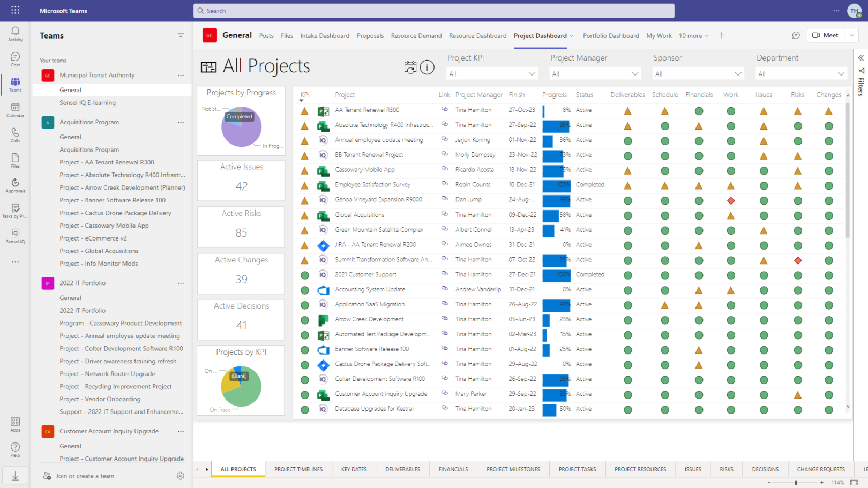The height and width of the screenshot is (488, 868).
Task: Click the information icon beside All Projects
Action: [x=427, y=67]
